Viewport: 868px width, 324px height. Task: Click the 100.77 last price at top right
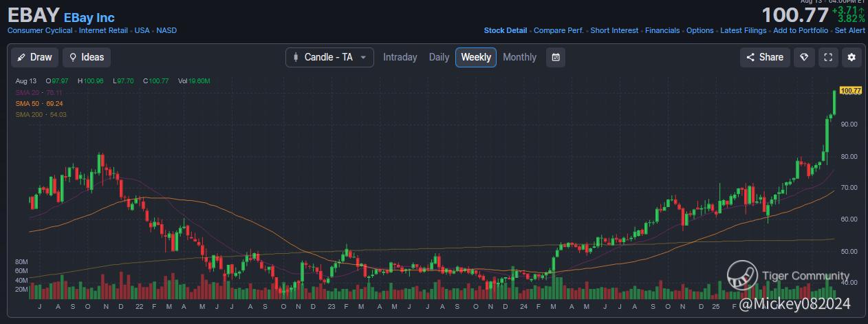[x=794, y=14]
